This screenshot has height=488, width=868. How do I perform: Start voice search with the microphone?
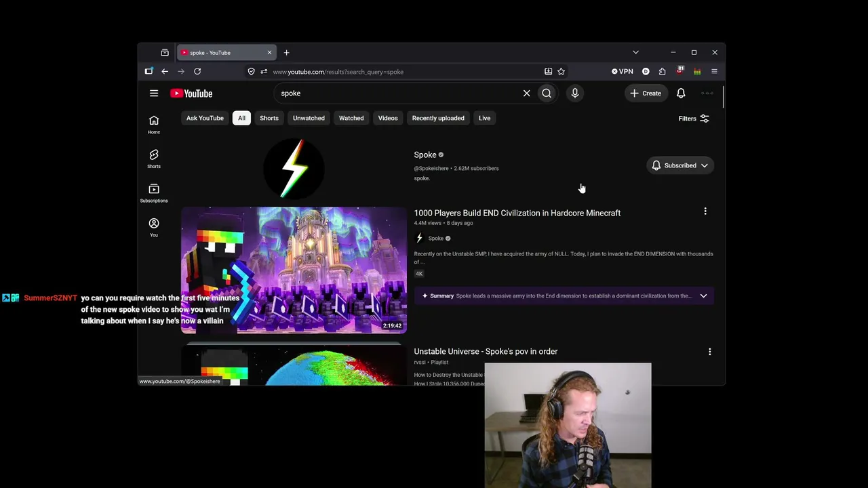(575, 94)
